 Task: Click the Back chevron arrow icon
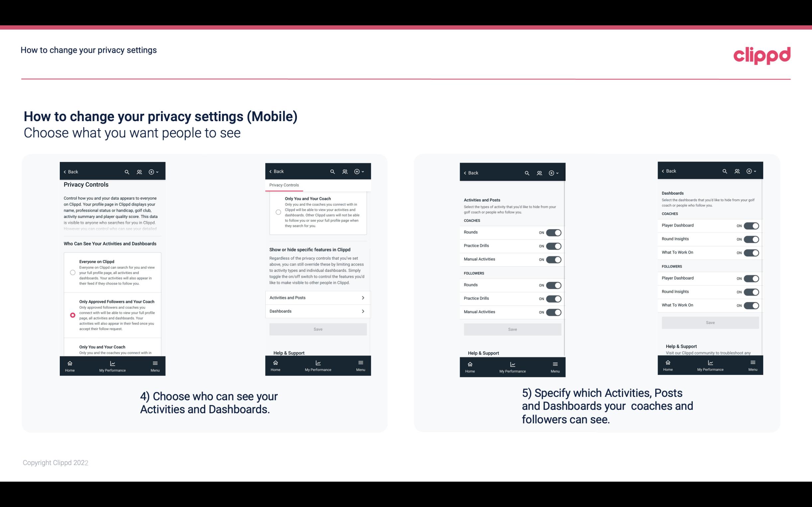click(64, 171)
